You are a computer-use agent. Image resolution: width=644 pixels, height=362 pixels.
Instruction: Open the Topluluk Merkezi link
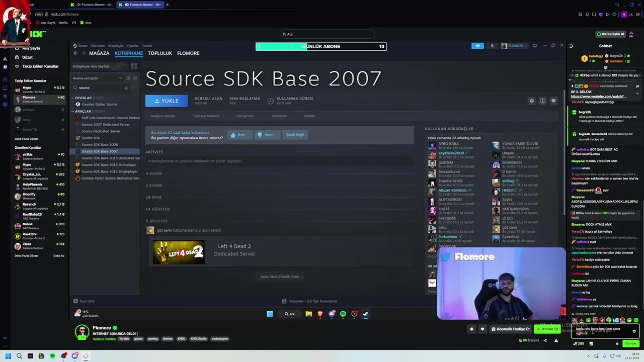coord(206,116)
